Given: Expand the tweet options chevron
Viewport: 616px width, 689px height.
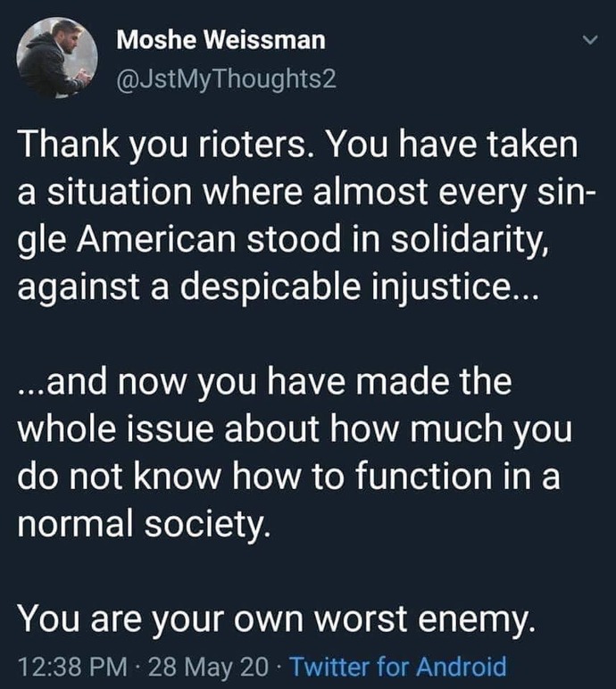Looking at the screenshot, I should [x=590, y=40].
